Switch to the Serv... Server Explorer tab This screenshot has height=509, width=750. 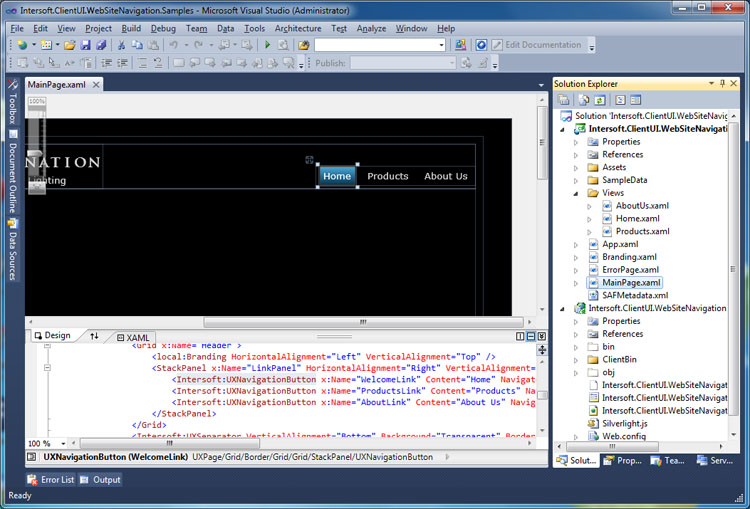tap(715, 461)
